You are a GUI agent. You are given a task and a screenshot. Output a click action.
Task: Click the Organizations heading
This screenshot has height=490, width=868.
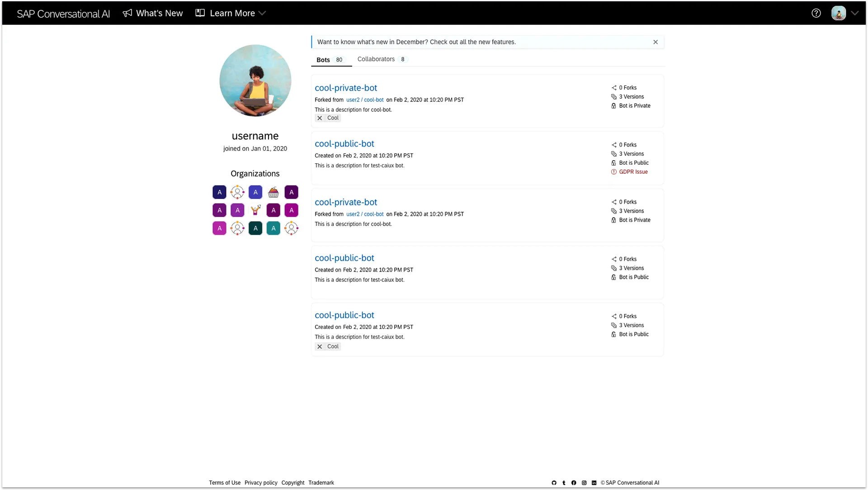pos(255,174)
